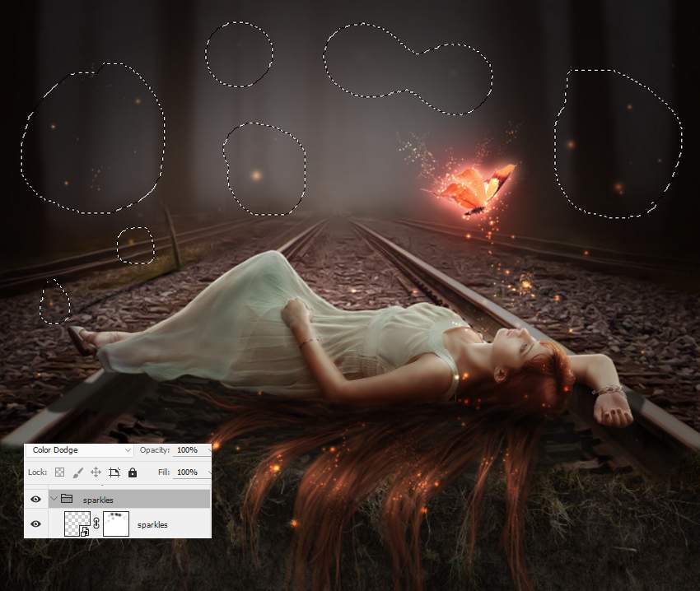Select the sparkles group row by name

pos(99,500)
